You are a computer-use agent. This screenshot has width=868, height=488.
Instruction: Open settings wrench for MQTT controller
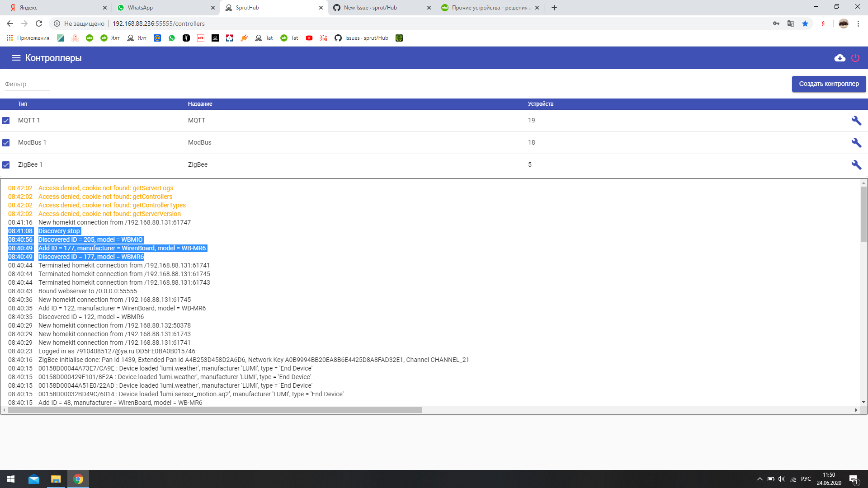point(857,121)
